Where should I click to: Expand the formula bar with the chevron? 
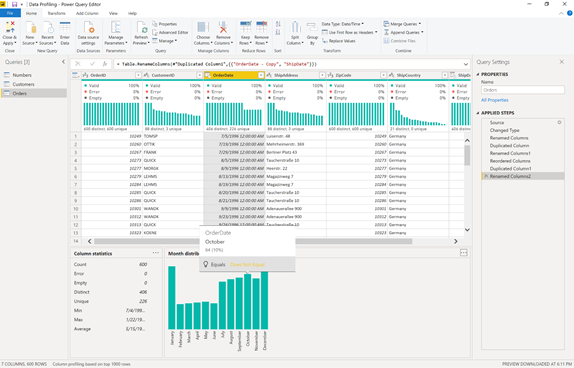[466, 64]
